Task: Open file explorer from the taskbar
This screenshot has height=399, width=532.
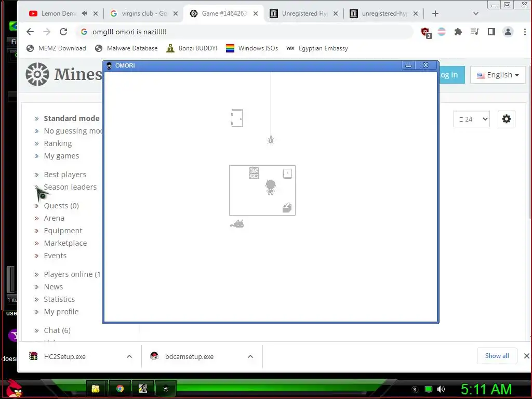Action: (x=96, y=389)
